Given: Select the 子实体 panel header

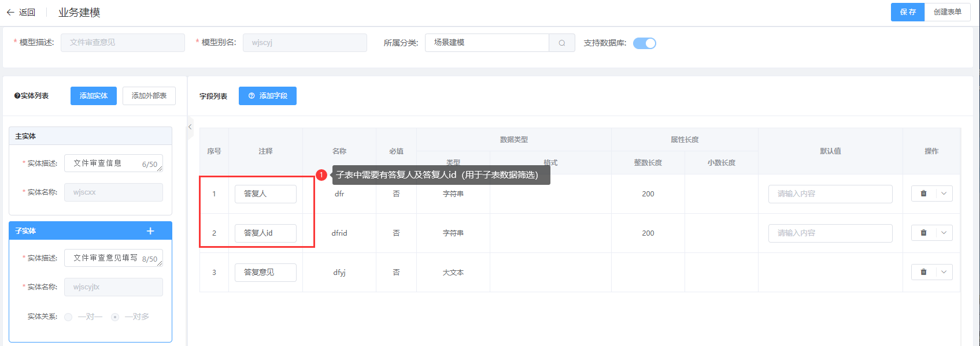Looking at the screenshot, I should tap(75, 231).
